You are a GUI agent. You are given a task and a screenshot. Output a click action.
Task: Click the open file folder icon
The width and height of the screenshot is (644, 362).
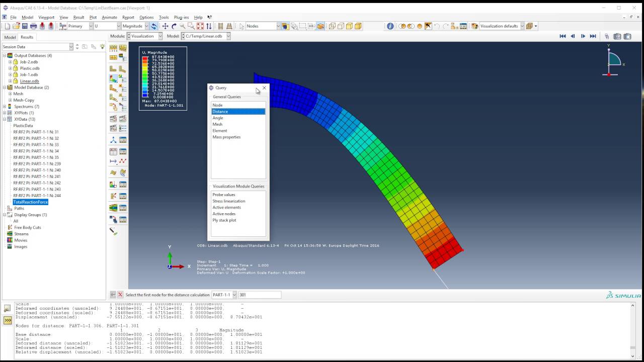pos(16,26)
